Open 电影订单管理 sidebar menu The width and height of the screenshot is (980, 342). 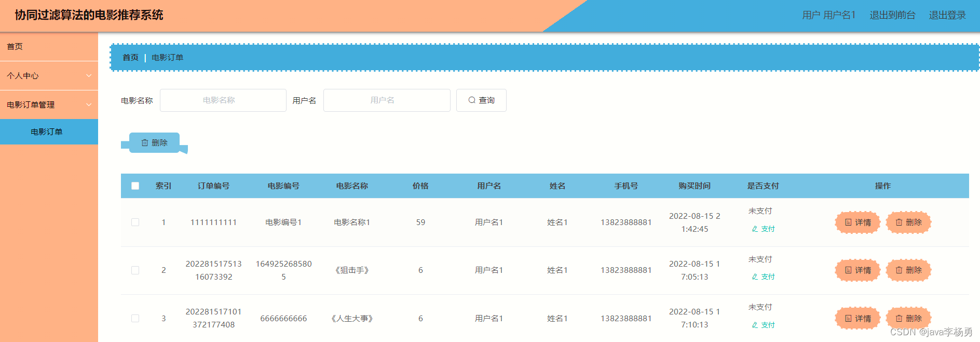pos(49,105)
